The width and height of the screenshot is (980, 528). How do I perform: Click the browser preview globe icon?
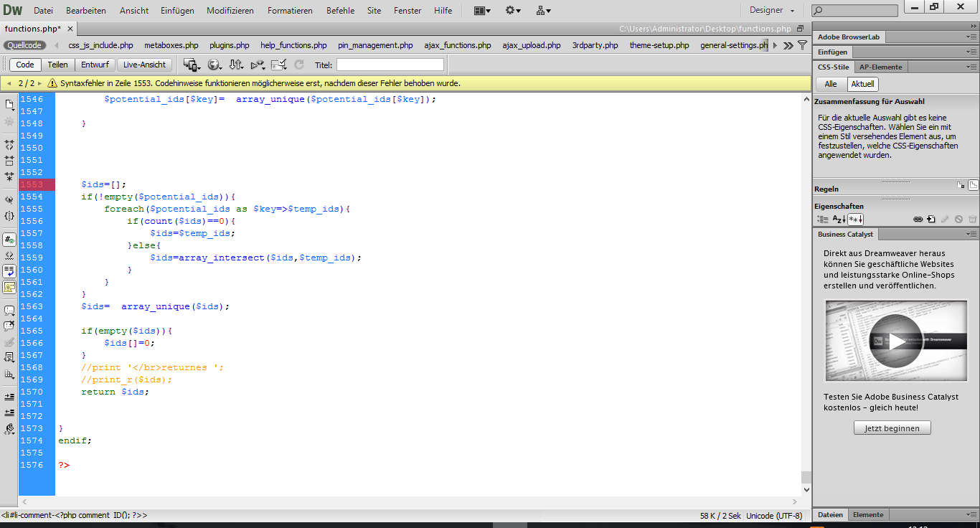point(215,65)
